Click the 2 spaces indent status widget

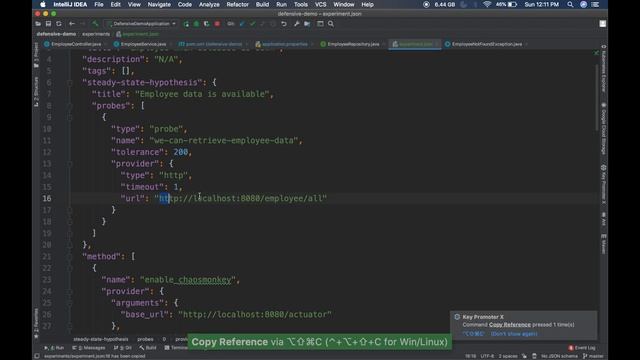coord(508,356)
